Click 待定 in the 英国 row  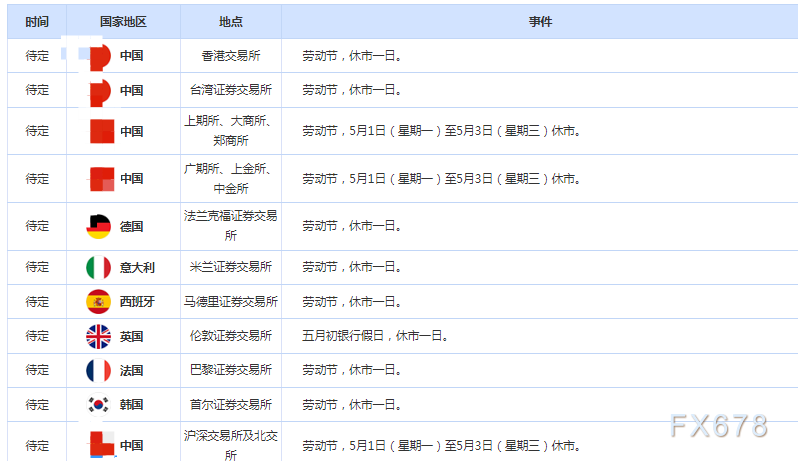[37, 336]
